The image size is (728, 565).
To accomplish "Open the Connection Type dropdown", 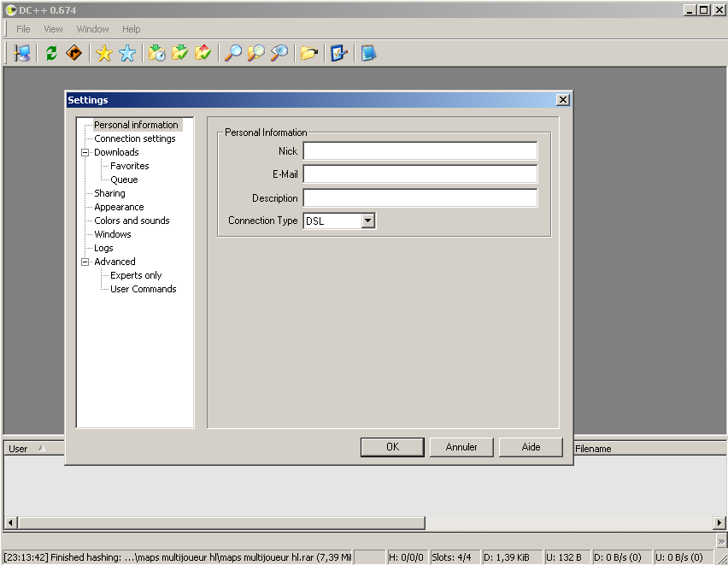I will pyautogui.click(x=368, y=221).
